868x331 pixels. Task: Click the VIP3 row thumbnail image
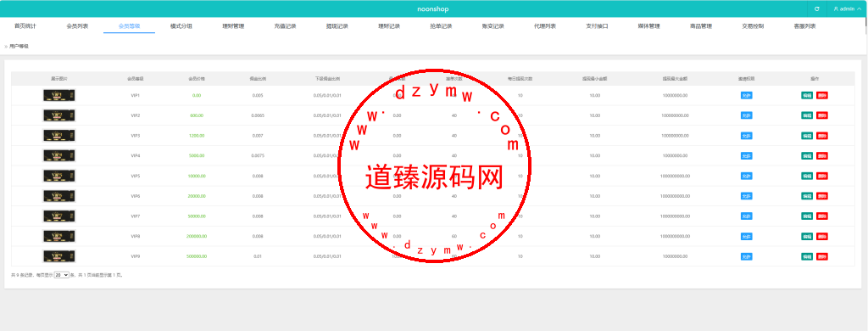(x=59, y=135)
